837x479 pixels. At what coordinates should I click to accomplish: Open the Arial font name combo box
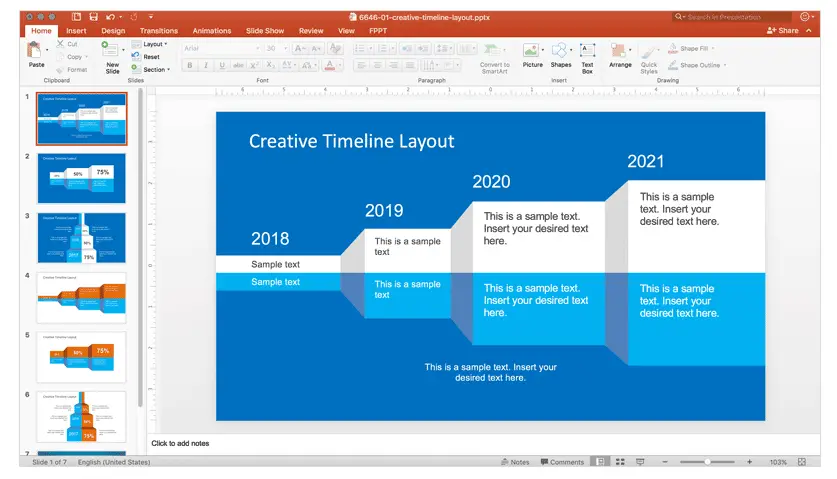221,48
